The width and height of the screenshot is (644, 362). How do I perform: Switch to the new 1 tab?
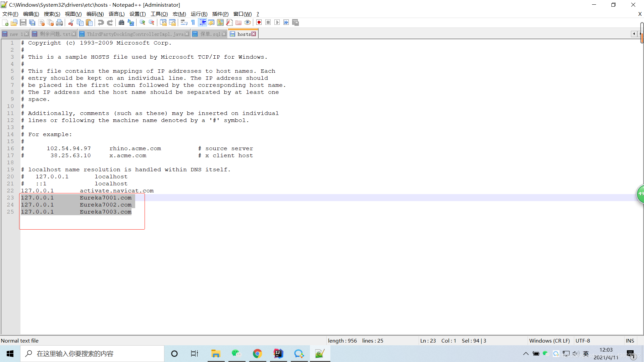click(15, 34)
